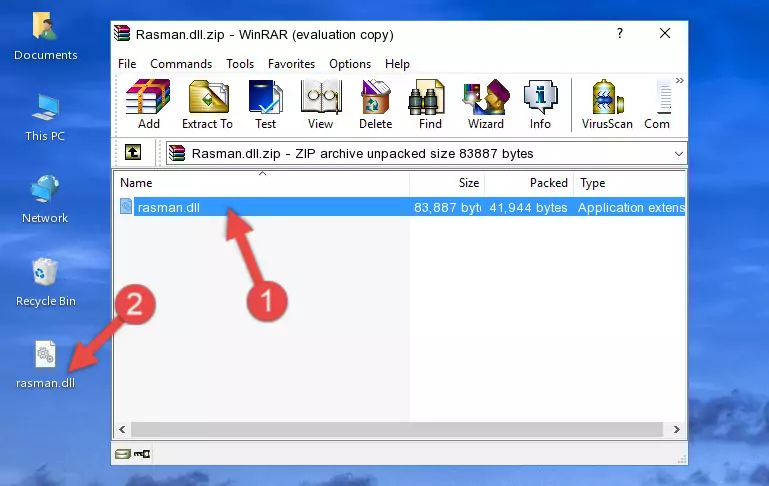This screenshot has width=769, height=486.
Task: Show archive Info
Action: click(x=540, y=104)
